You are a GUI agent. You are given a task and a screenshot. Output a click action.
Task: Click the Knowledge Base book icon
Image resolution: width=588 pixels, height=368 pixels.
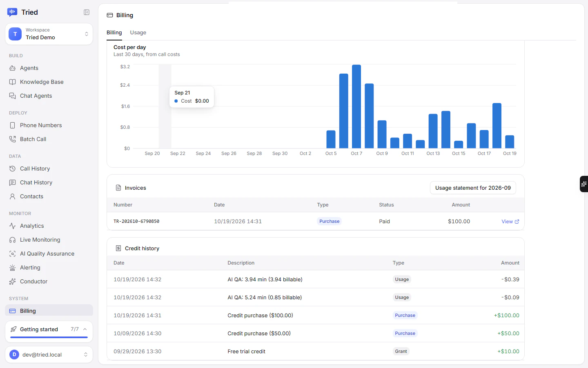pyautogui.click(x=13, y=82)
